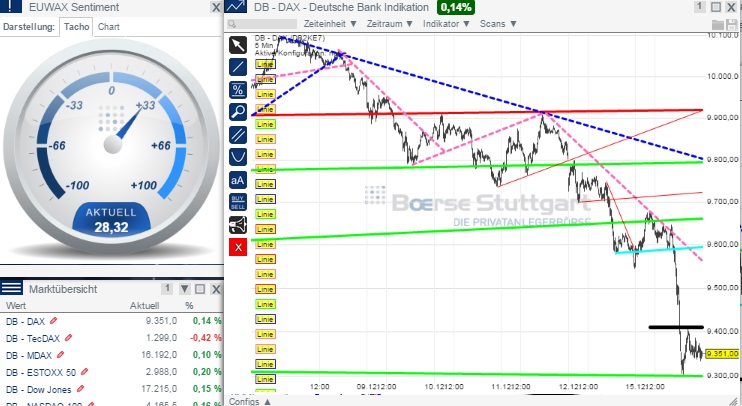Select the DB - MDAX row

pyautogui.click(x=112, y=355)
